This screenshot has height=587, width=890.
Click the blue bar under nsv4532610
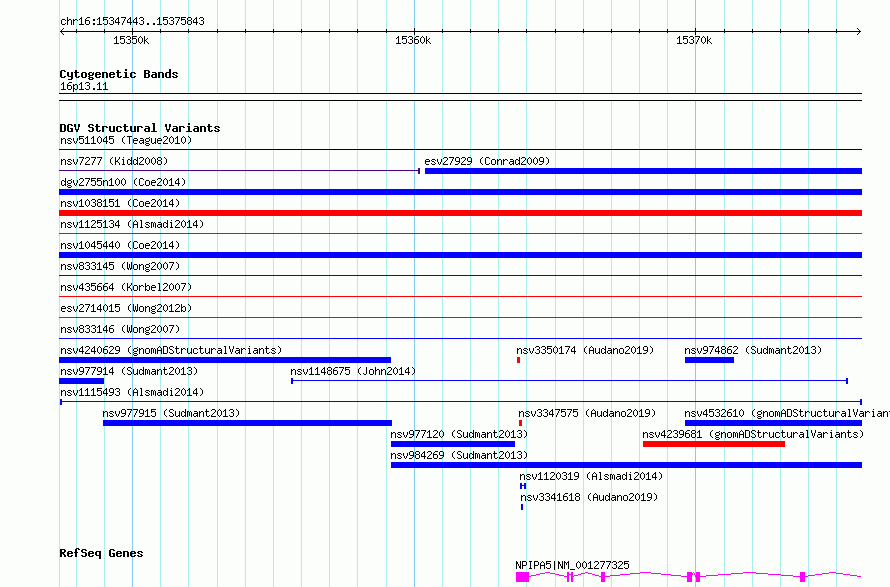coord(774,423)
